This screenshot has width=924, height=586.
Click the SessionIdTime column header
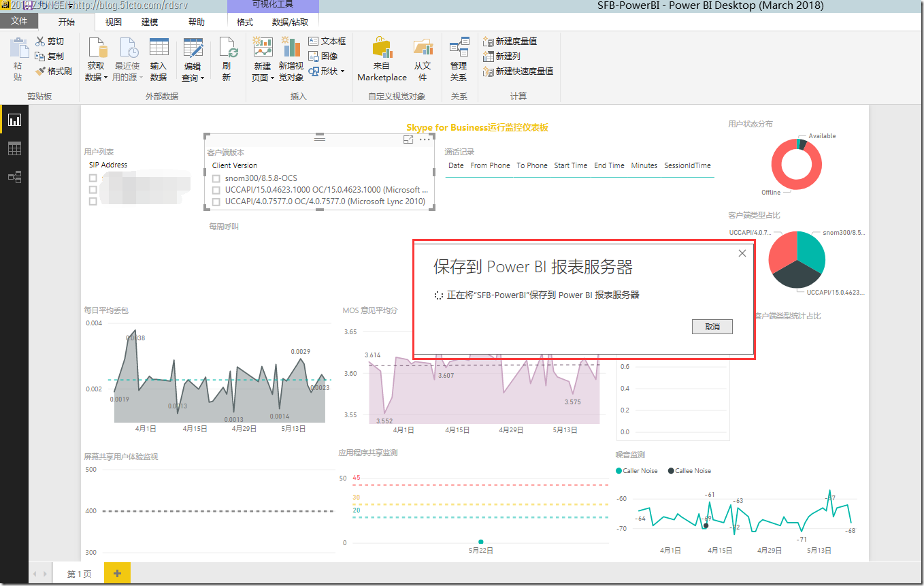pos(687,165)
